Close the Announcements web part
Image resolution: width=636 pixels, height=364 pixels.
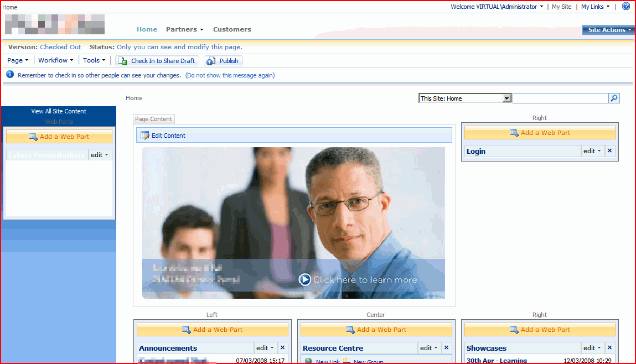[282, 348]
